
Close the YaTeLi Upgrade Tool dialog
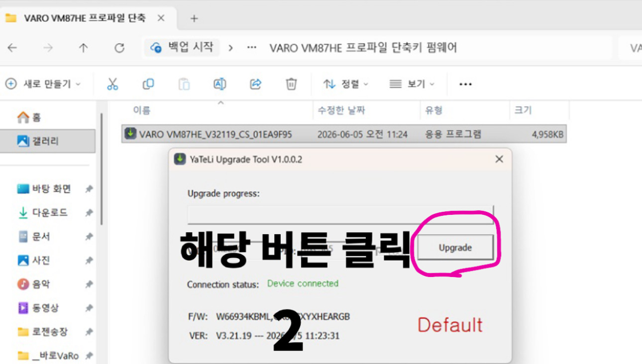[x=499, y=159]
